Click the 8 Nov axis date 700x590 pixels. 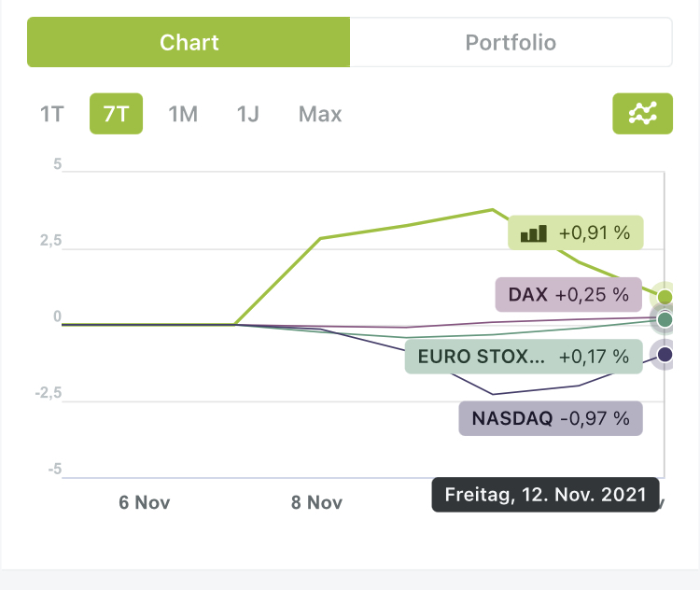pos(316,502)
